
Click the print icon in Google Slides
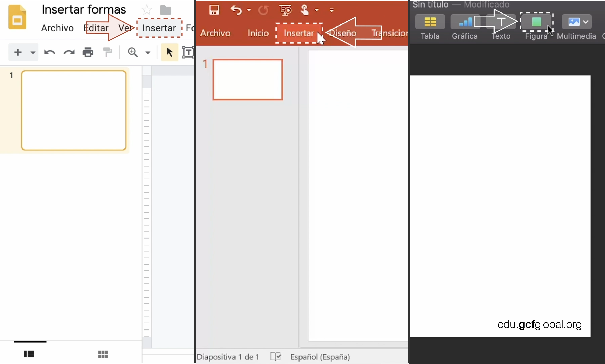(x=88, y=52)
